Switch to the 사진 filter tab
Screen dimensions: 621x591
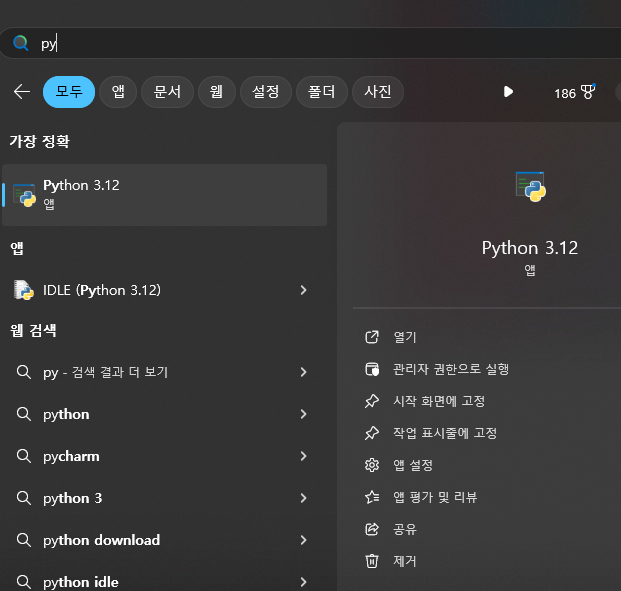coord(378,92)
